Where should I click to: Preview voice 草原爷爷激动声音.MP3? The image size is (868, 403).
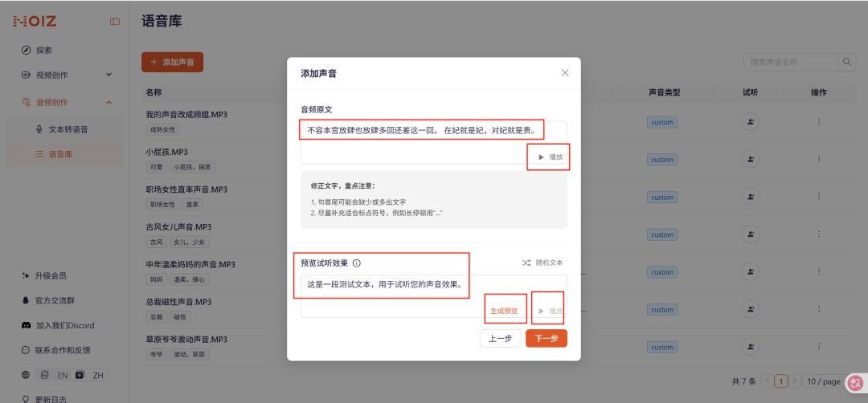750,347
